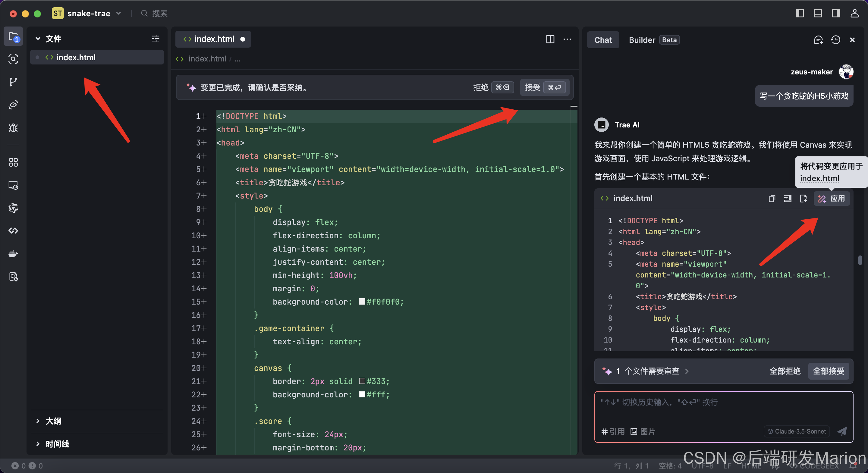Open the extensions grid icon
Image resolution: width=868 pixels, height=473 pixels.
pos(13,162)
